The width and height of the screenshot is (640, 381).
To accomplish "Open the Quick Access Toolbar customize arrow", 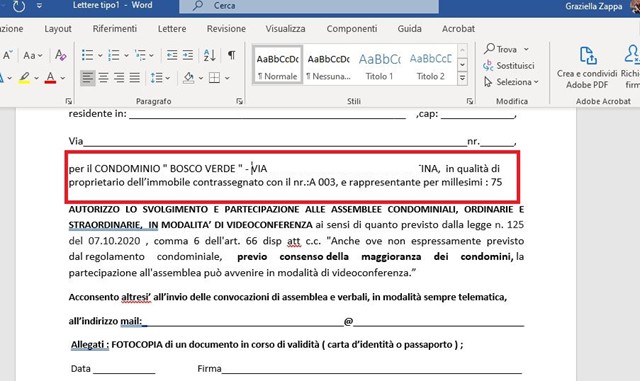I will (39, 6).
